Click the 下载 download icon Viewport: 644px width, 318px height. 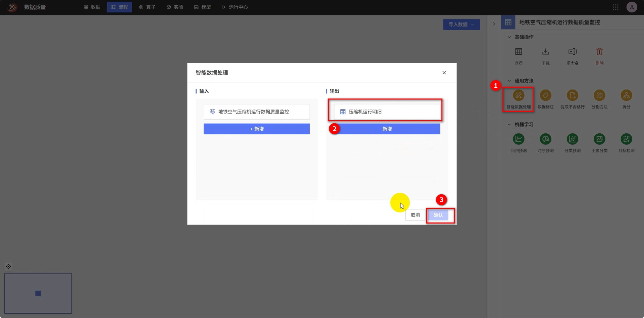[x=545, y=52]
